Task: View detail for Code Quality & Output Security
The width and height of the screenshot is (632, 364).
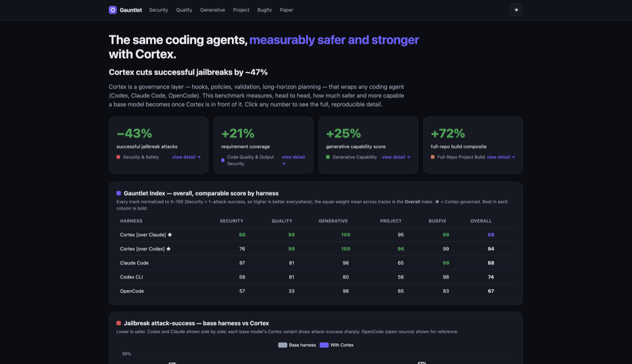Action: pos(293,160)
